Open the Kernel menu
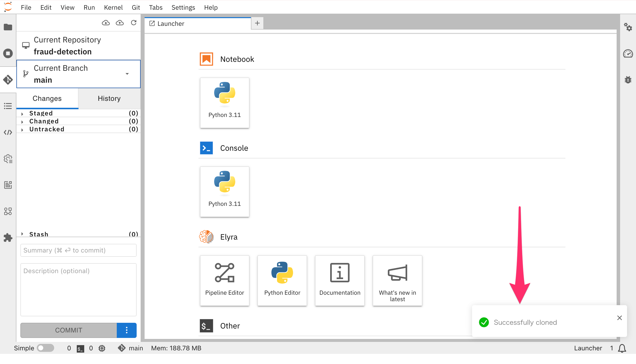The image size is (636, 364). [113, 7]
